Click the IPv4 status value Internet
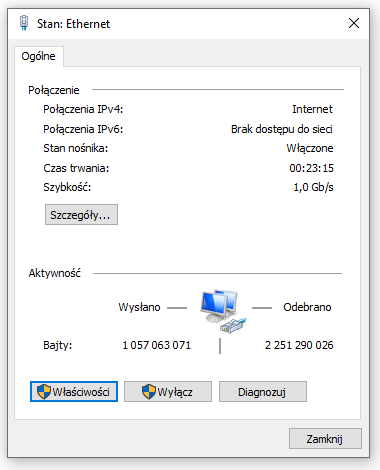Viewport: 380px width, 470px height. 312,109
